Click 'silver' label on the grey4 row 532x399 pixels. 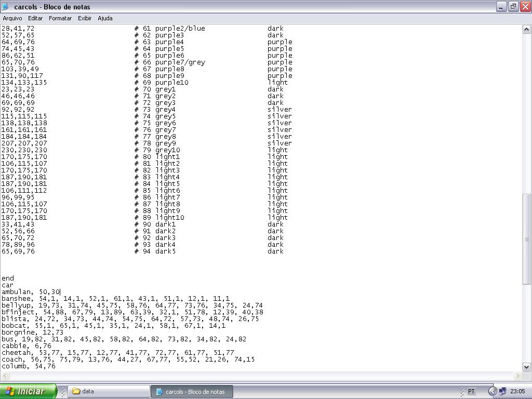tap(280, 110)
